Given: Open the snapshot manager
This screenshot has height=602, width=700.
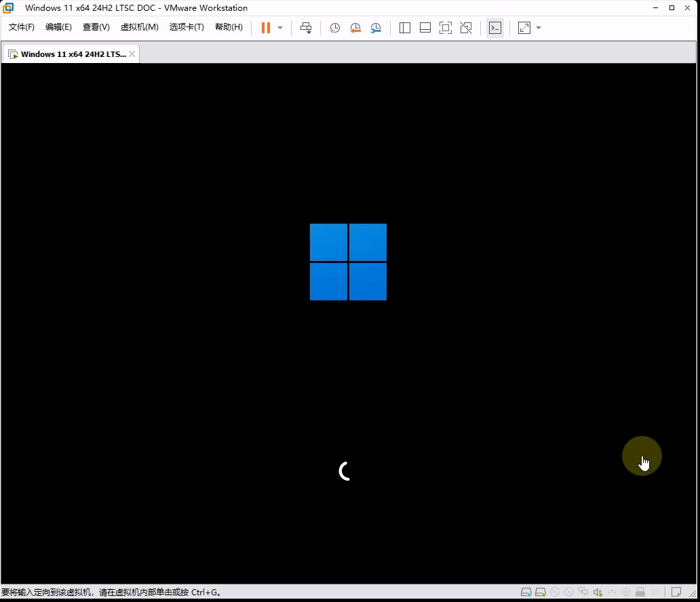Looking at the screenshot, I should pos(376,28).
